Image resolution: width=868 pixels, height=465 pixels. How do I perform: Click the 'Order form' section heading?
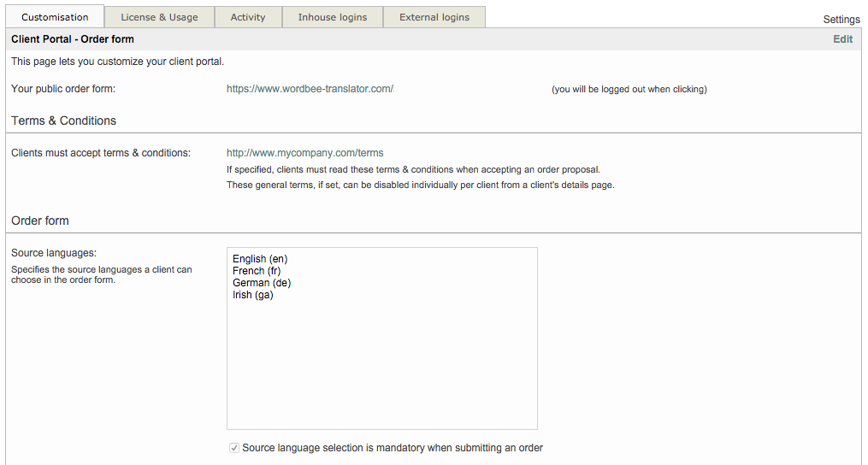(x=40, y=221)
